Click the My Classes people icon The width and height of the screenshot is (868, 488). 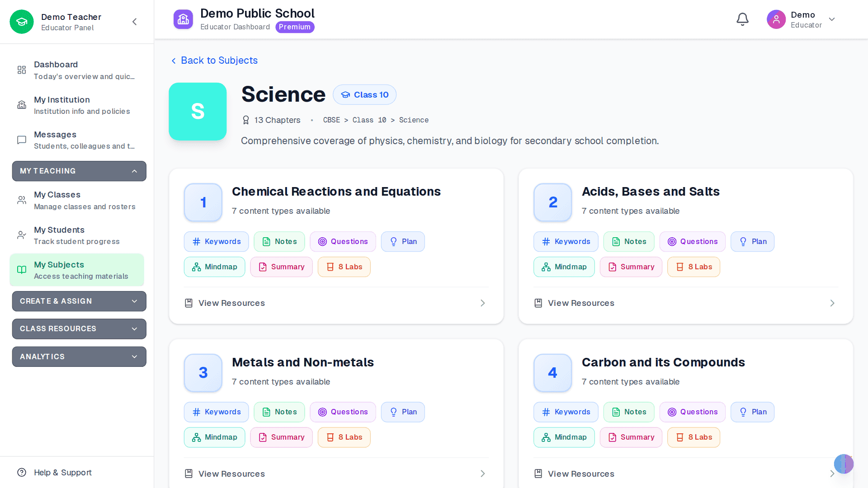click(x=22, y=200)
